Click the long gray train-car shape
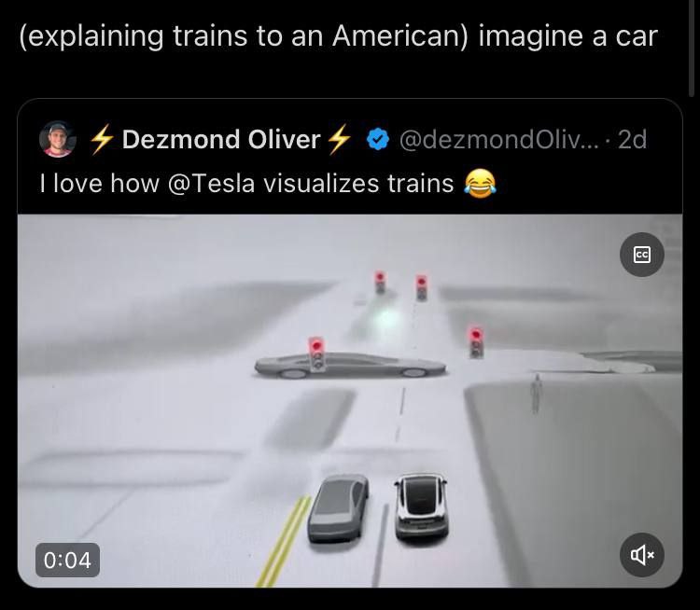 click(x=350, y=366)
